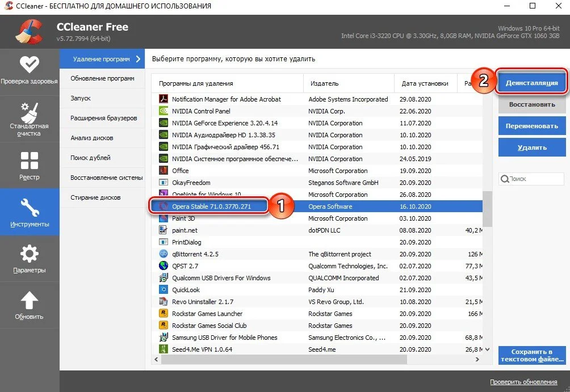Click the vertical scrollbar down arrow
The image size is (570, 392).
click(x=488, y=349)
